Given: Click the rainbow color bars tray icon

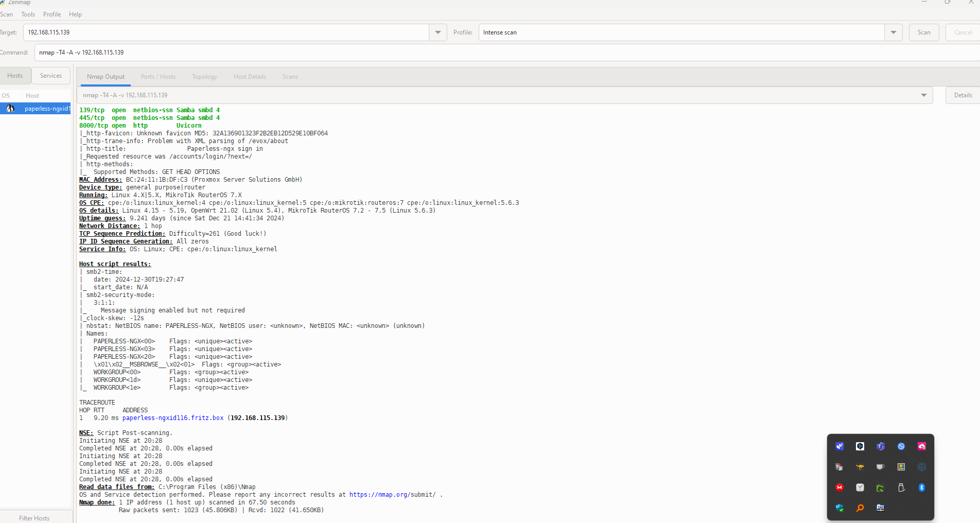Looking at the screenshot, I should [x=901, y=467].
